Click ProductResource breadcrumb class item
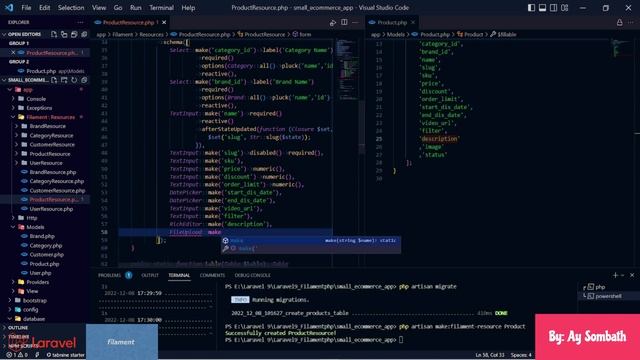640x360 pixels. 261,35
